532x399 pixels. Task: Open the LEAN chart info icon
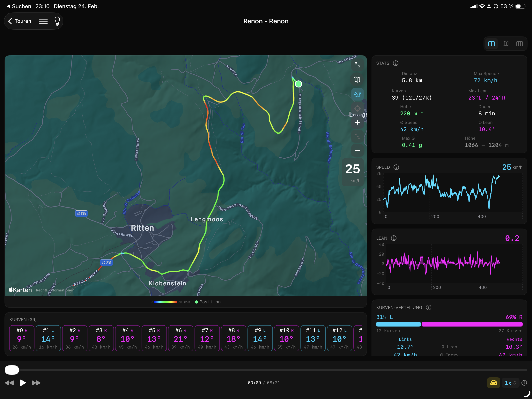point(394,238)
